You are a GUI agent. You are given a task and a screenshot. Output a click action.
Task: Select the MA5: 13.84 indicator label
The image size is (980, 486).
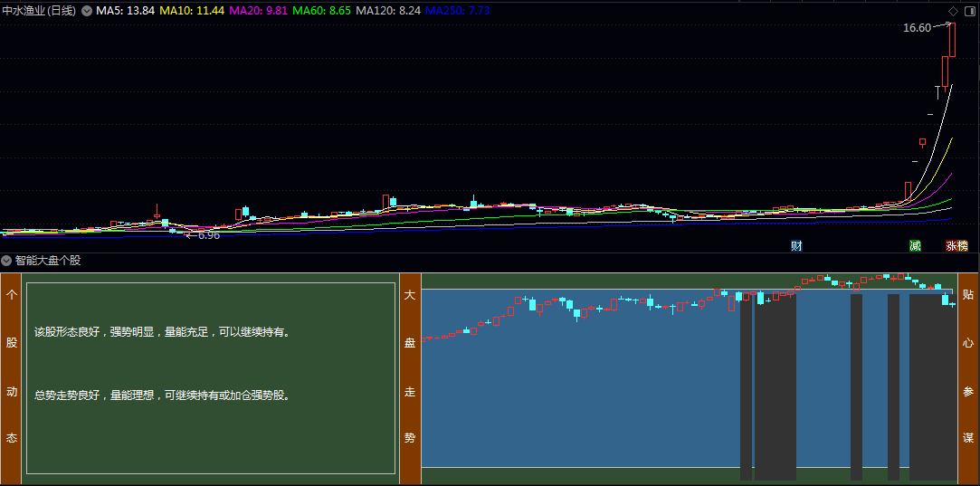pyautogui.click(x=125, y=11)
